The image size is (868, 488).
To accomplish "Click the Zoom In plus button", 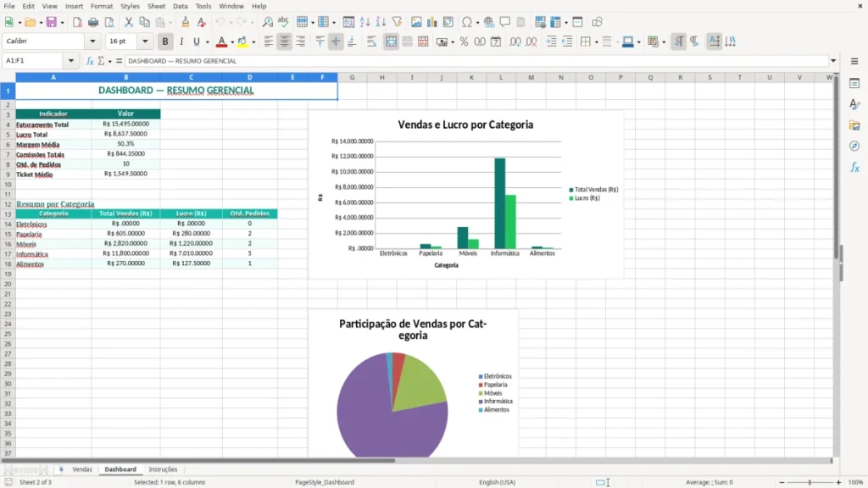I will tap(838, 482).
